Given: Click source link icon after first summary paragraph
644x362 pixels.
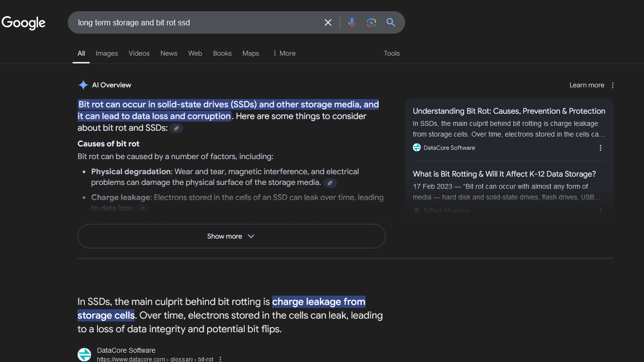Looking at the screenshot, I should point(176,128).
